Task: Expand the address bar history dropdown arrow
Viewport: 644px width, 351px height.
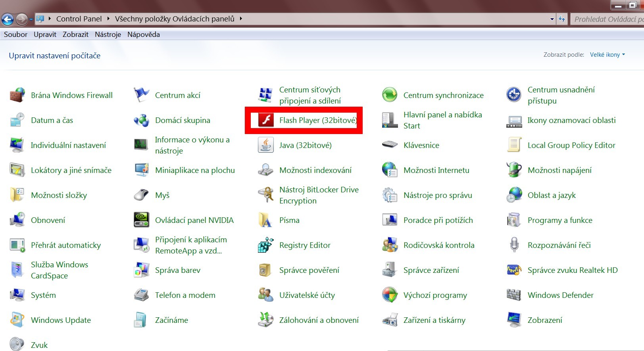Action: (x=552, y=19)
